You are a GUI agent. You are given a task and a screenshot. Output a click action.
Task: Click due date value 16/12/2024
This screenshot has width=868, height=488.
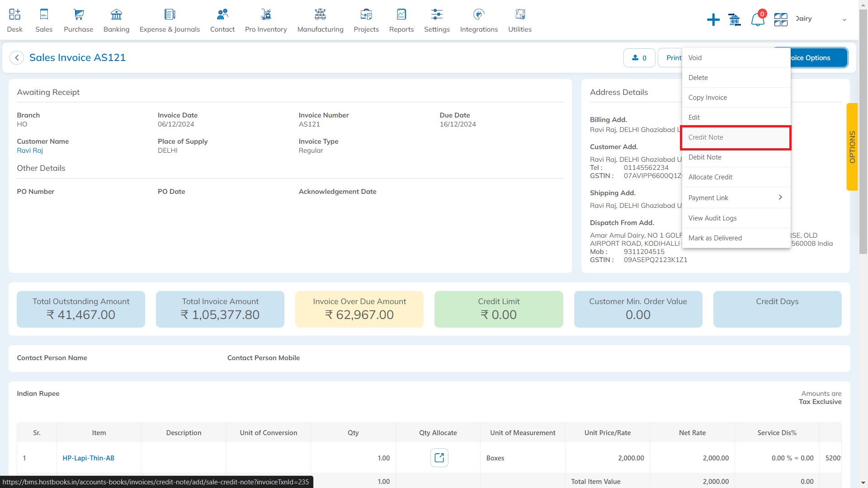coord(458,124)
